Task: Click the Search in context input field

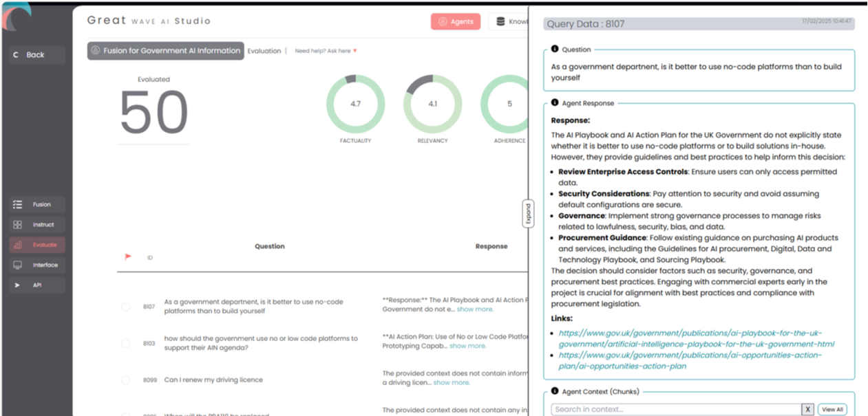Action: (x=676, y=409)
